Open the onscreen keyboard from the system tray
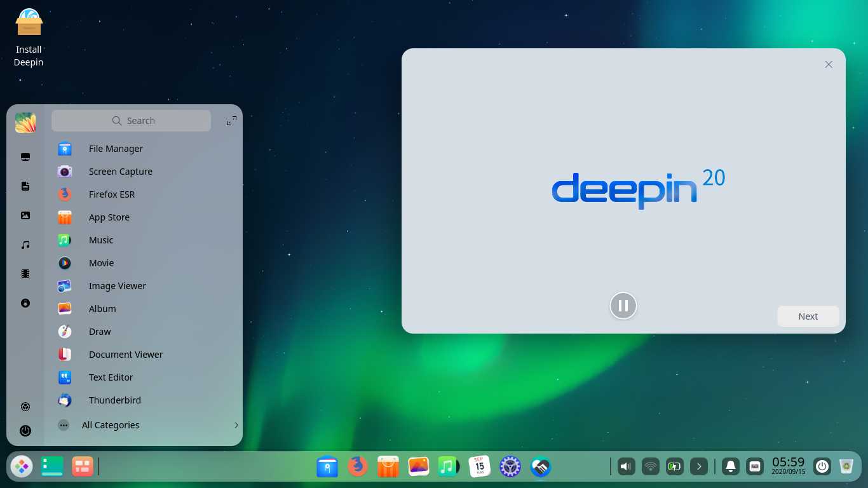The height and width of the screenshot is (488, 868). pos(755,466)
